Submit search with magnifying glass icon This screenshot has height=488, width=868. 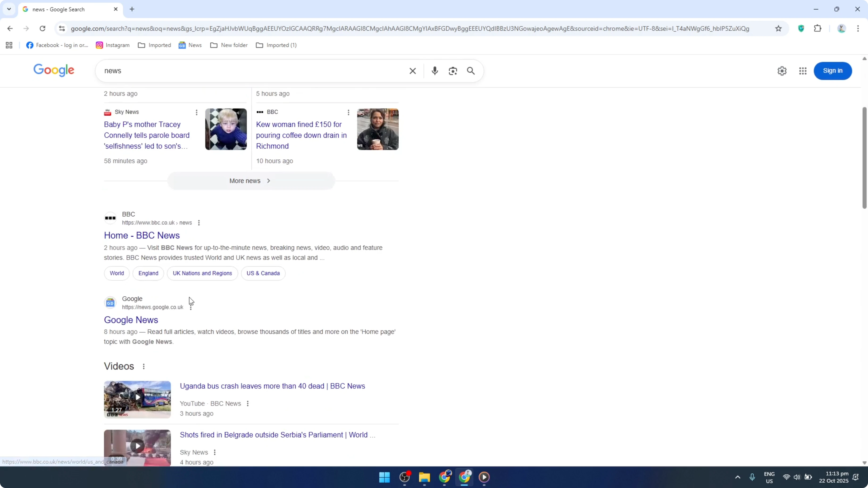(x=471, y=71)
